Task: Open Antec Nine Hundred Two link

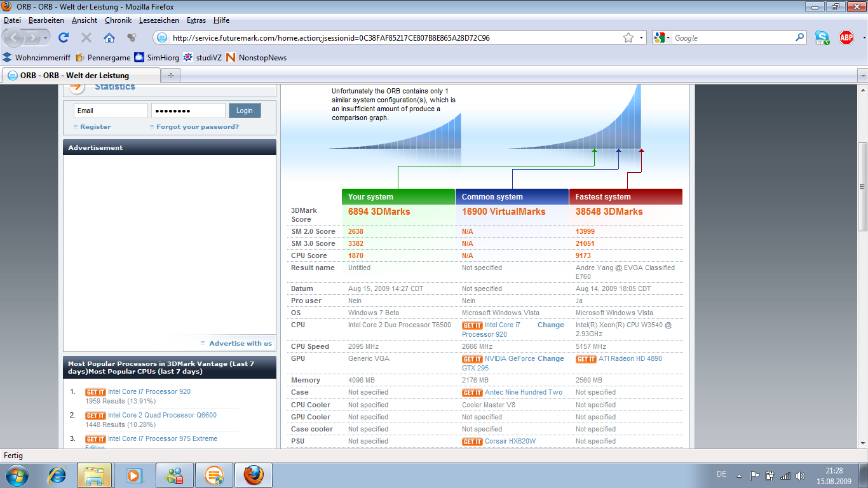Action: tap(524, 393)
